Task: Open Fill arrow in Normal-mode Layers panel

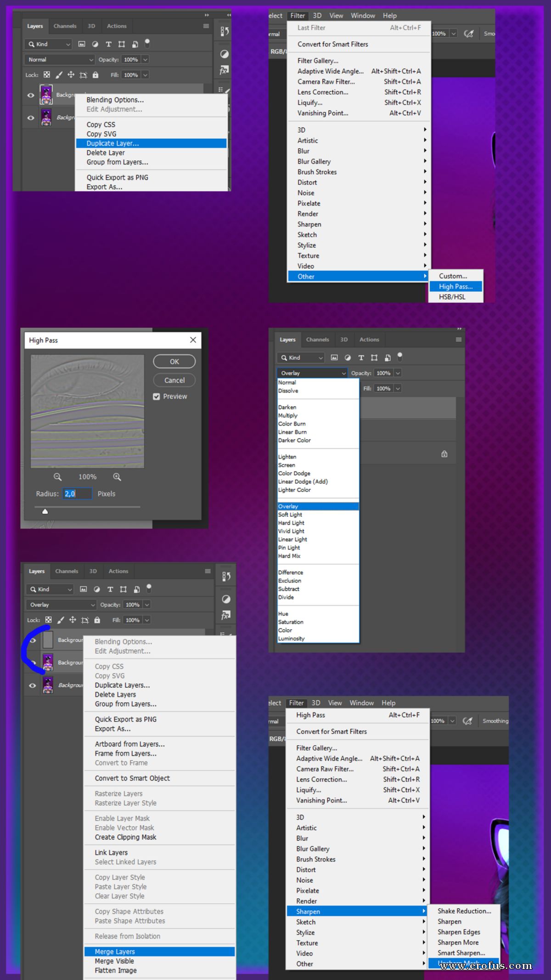Action: (145, 75)
